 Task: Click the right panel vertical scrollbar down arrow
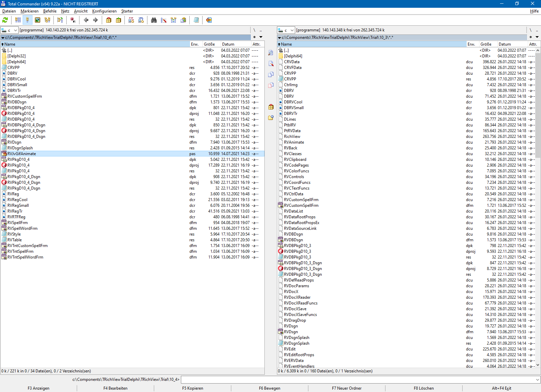(538, 365)
